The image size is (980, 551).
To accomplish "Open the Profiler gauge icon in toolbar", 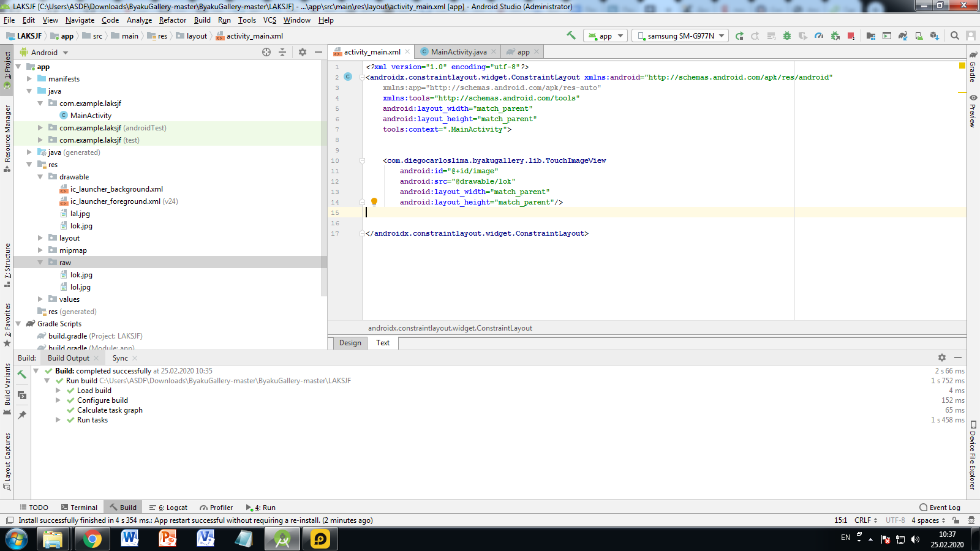I will 819,36.
